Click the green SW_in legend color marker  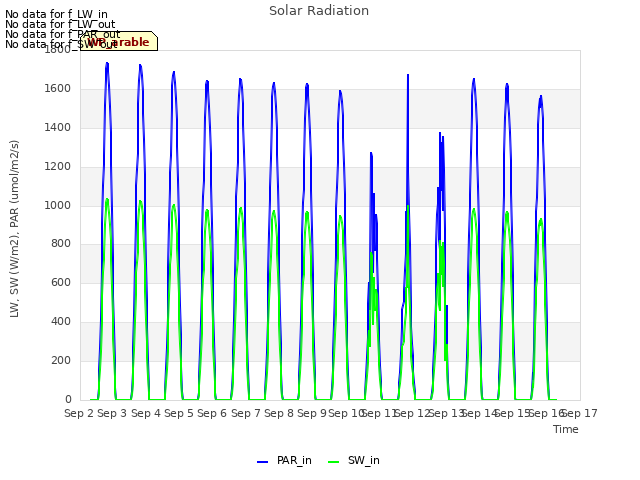pyautogui.click(x=333, y=462)
